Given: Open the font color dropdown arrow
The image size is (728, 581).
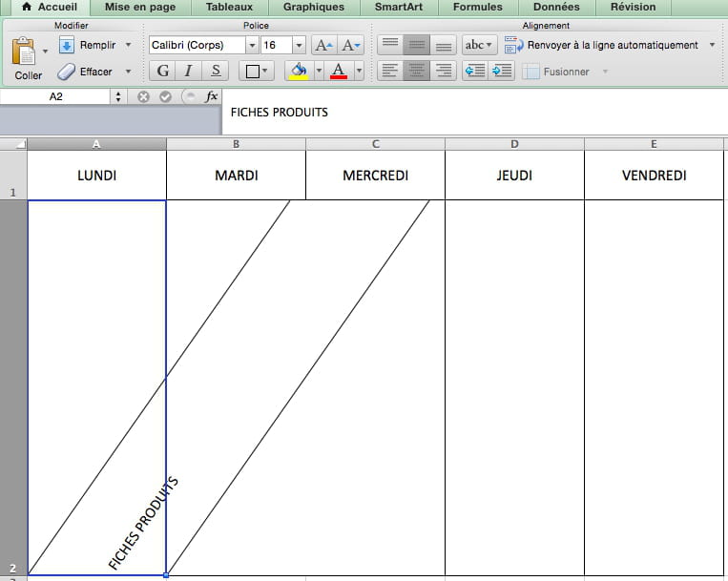Looking at the screenshot, I should (x=359, y=71).
